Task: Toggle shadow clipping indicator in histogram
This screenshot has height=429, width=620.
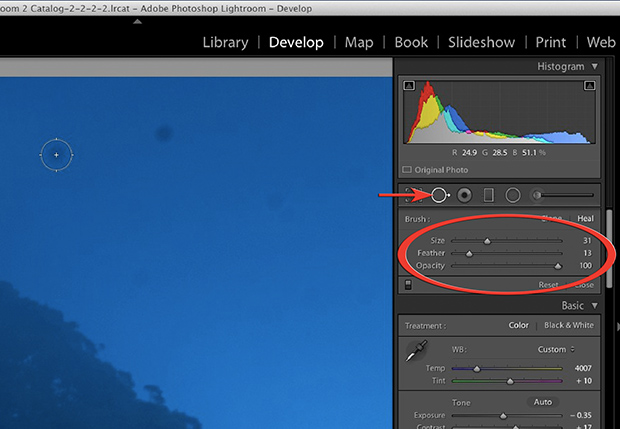Action: (x=409, y=85)
